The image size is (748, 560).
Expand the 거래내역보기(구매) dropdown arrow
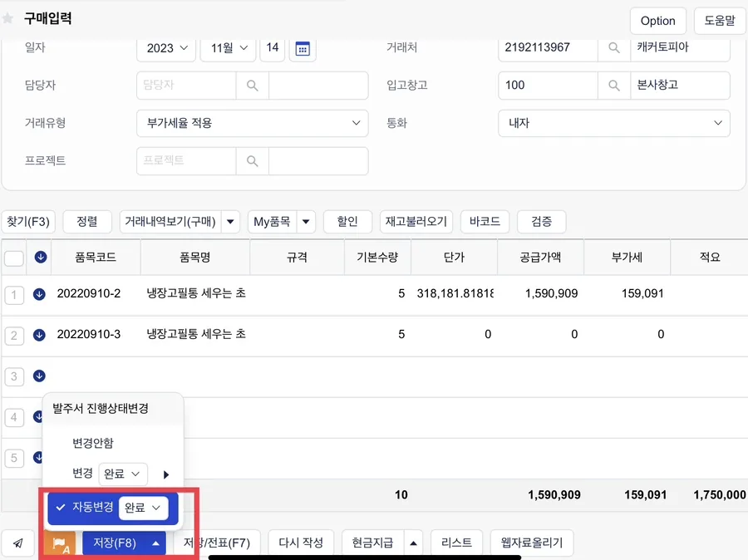click(230, 221)
